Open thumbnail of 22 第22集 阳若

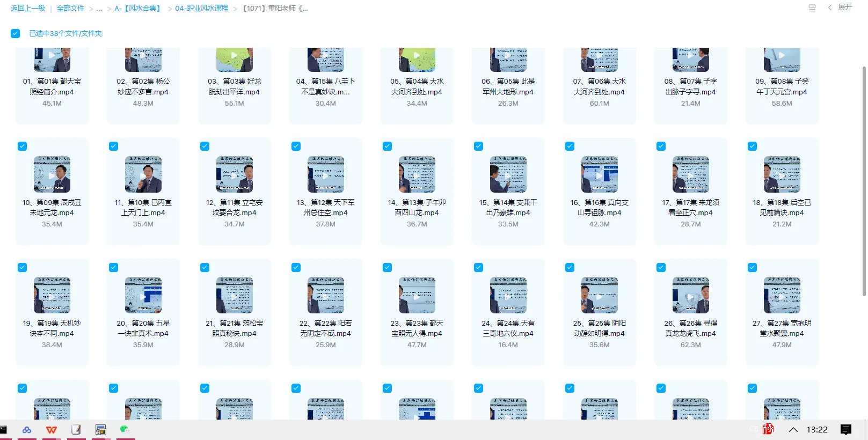click(x=326, y=295)
